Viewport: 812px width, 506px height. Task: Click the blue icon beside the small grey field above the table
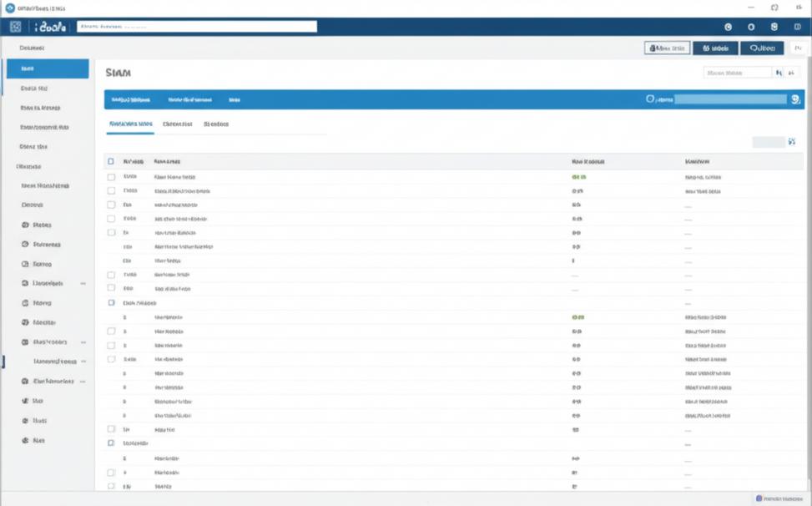point(791,142)
